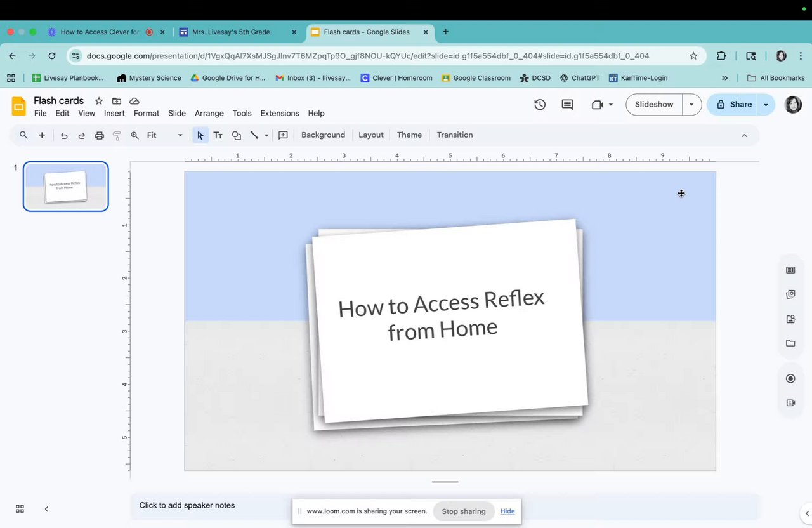Expand the line tool dropdown arrow

pos(266,135)
